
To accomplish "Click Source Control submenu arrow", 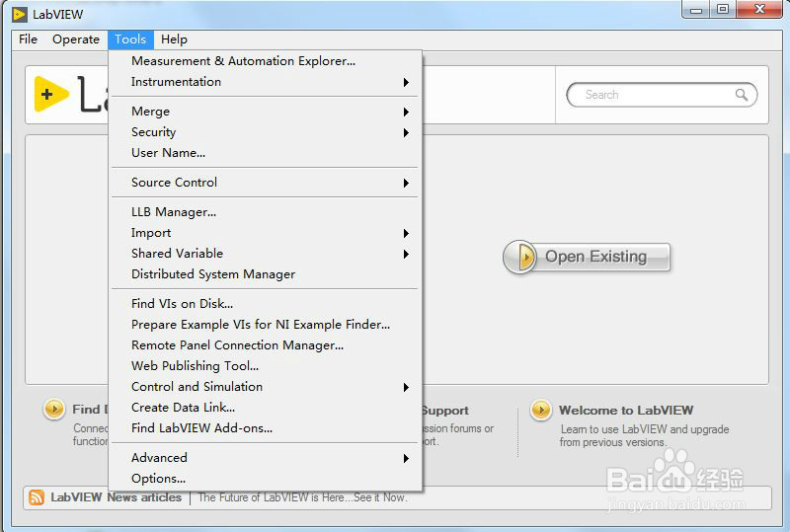I will click(406, 183).
